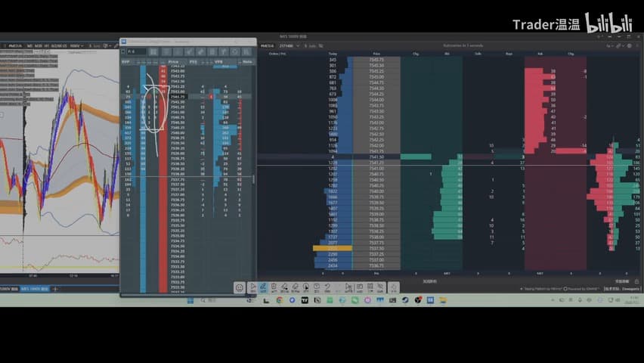Click first toolbar icon in small DOM window
644x363 pixels.
coord(153,51)
